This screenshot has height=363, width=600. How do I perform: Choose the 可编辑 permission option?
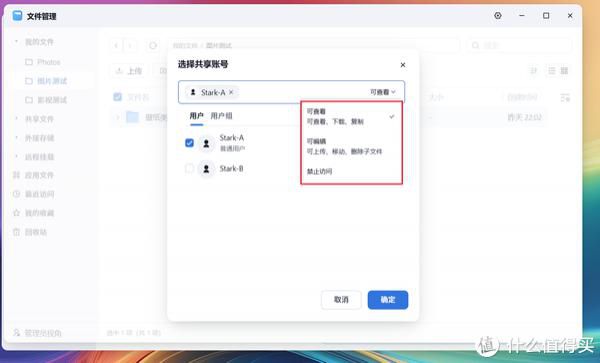coord(351,146)
